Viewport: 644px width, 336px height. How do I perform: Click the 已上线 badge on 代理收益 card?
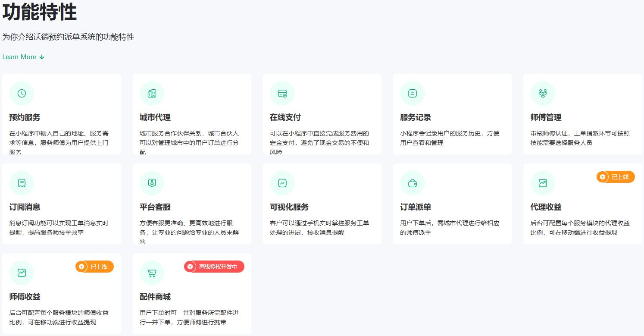(x=616, y=177)
